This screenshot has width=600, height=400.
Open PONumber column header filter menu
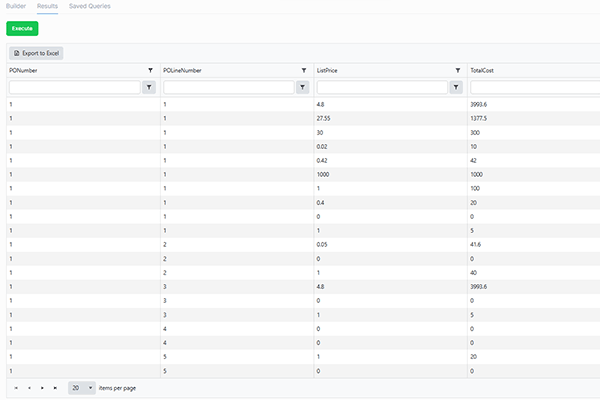pyautogui.click(x=150, y=71)
